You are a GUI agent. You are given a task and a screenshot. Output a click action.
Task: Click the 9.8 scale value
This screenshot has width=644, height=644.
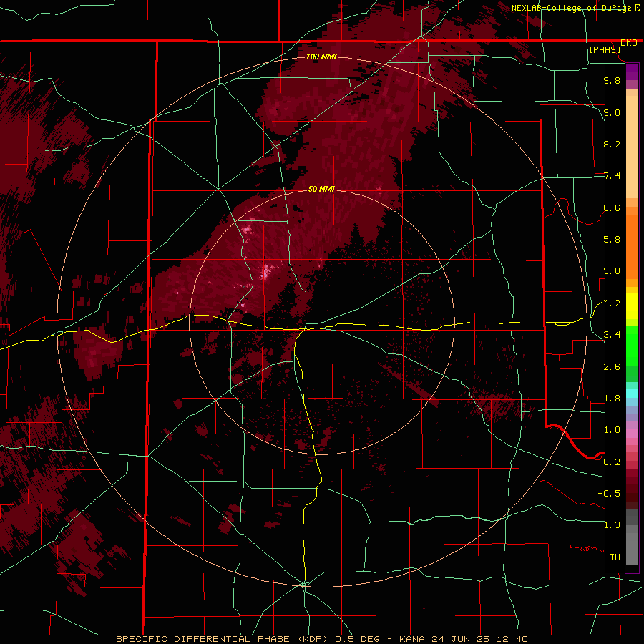612,80
